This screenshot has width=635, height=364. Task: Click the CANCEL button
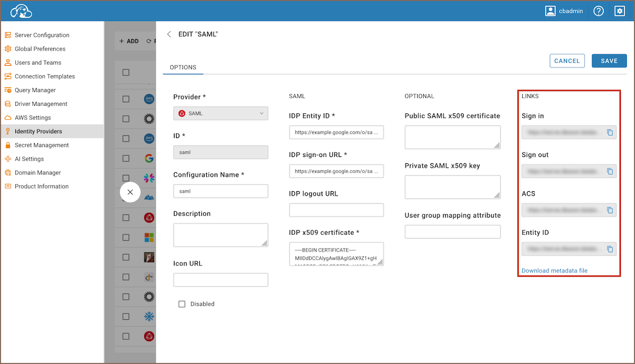tap(567, 61)
